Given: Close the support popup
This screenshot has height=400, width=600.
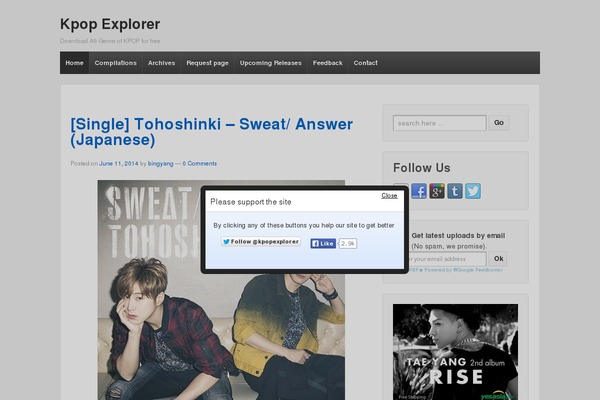Looking at the screenshot, I should pyautogui.click(x=389, y=196).
